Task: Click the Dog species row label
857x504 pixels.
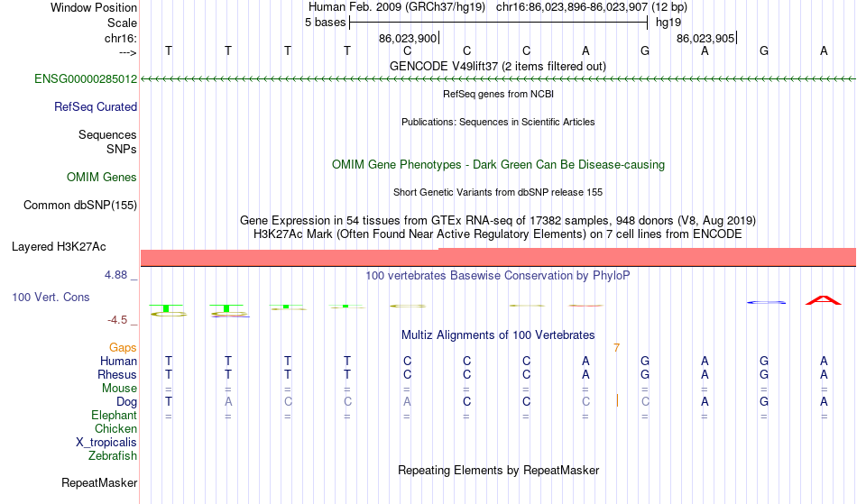Action: [127, 402]
